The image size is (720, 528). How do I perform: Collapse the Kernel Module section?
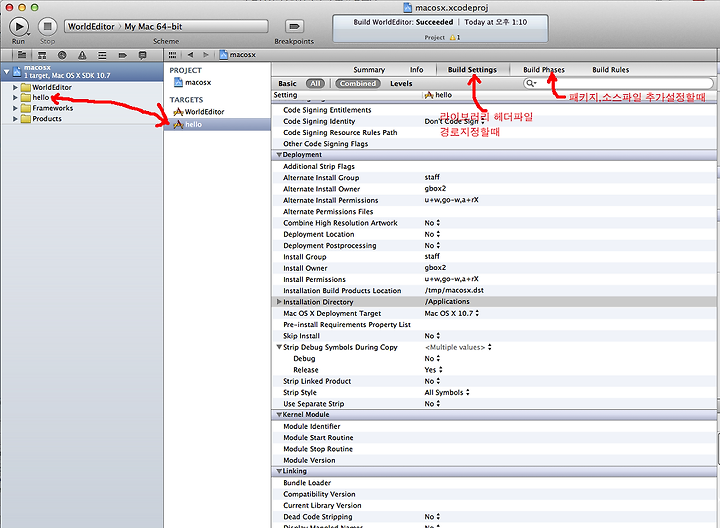(279, 415)
